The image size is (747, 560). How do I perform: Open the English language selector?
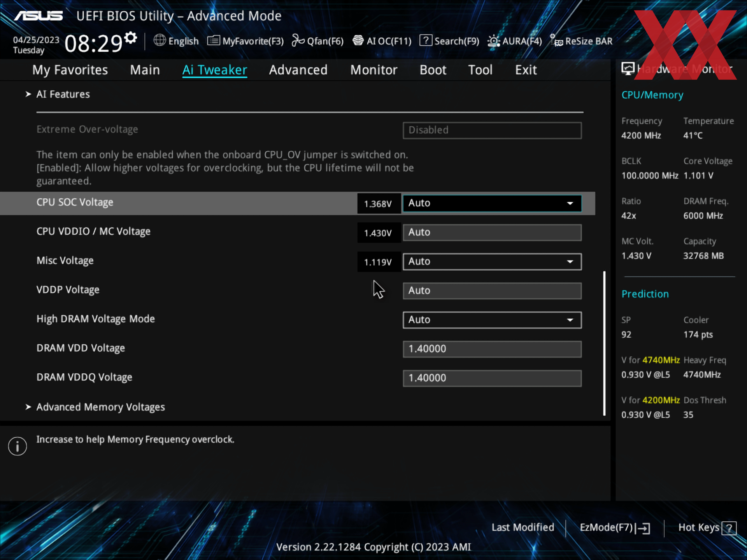[176, 41]
